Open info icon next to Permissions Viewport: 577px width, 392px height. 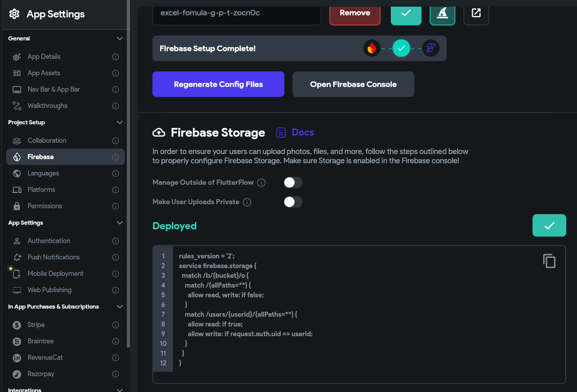point(116,206)
